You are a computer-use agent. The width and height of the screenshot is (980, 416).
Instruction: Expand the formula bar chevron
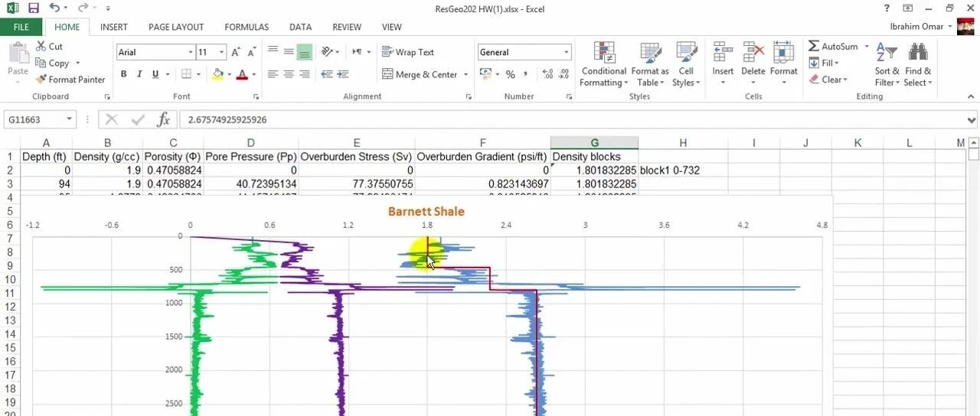pos(972,119)
